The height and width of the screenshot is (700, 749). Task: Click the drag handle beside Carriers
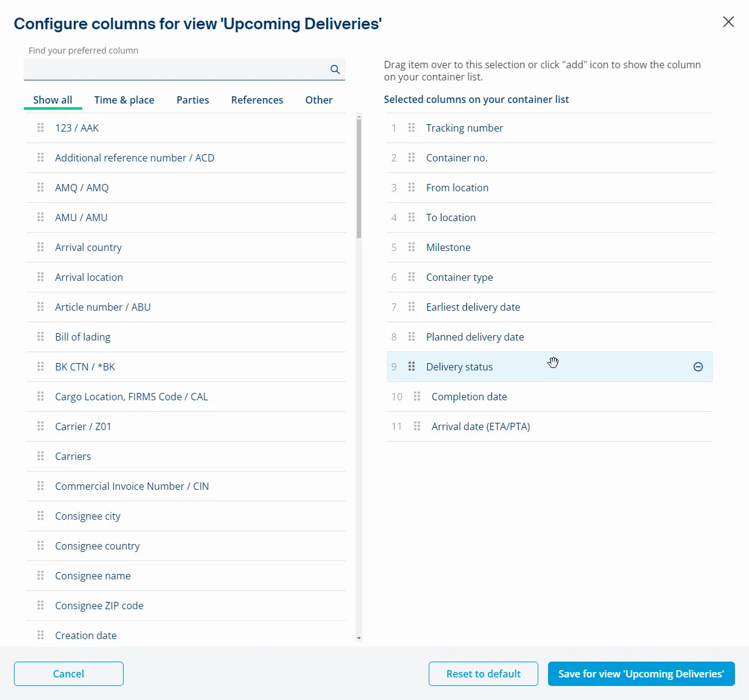40,456
